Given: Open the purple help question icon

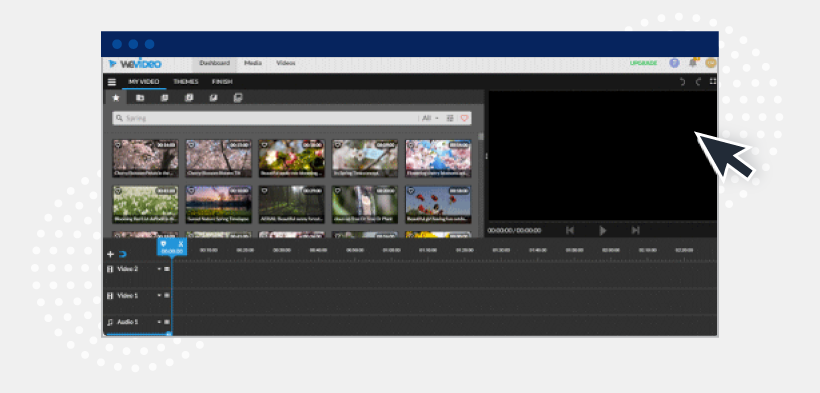Looking at the screenshot, I should tap(674, 63).
